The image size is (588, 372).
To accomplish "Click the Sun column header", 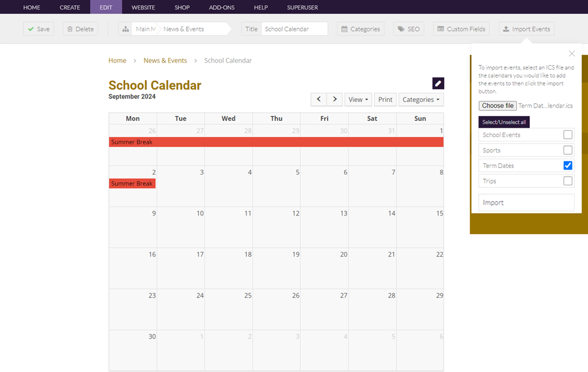I will click(420, 118).
